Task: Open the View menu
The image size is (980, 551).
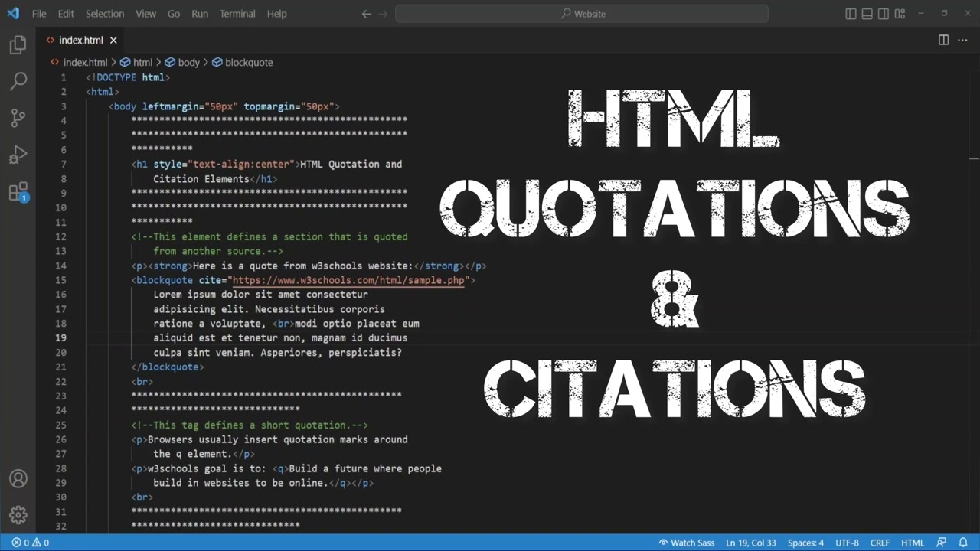Action: click(x=145, y=14)
